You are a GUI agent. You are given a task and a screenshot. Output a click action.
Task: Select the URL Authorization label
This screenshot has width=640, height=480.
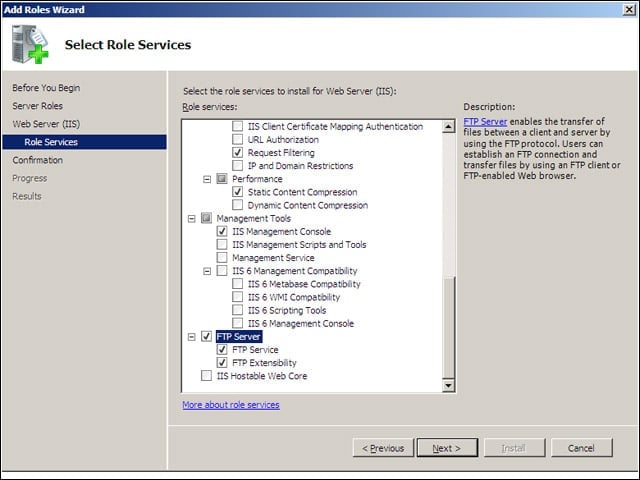tap(283, 140)
